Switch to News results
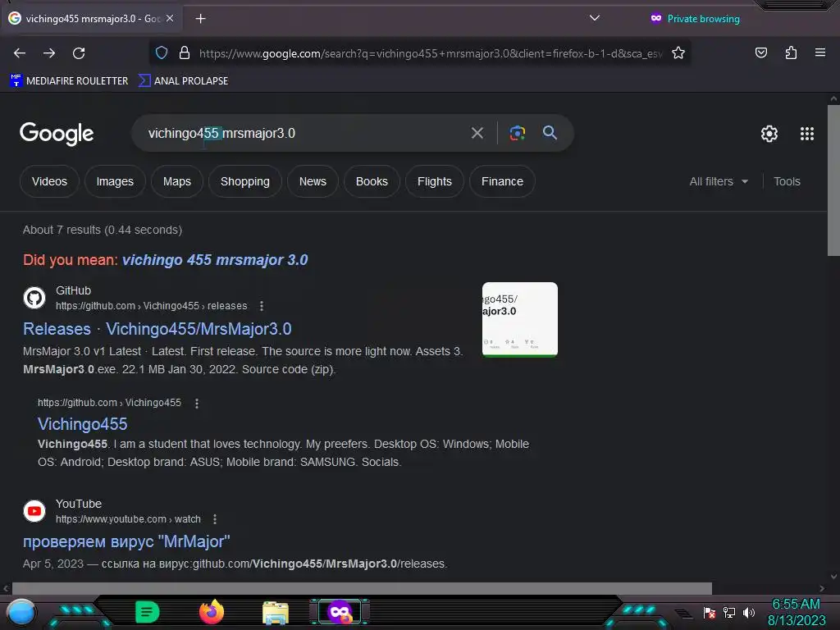The image size is (840, 630). point(313,181)
